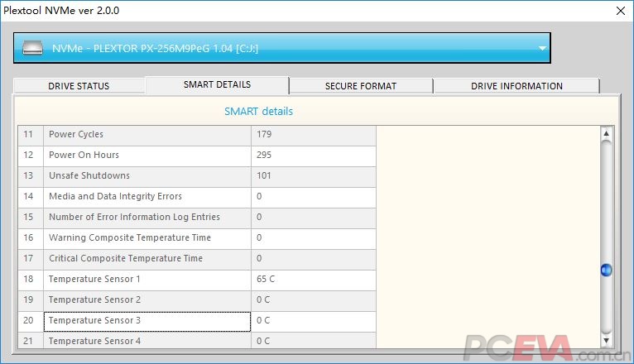Open the DRIVE INFORMATION tab
Image resolution: width=634 pixels, height=364 pixels.
[x=516, y=86]
